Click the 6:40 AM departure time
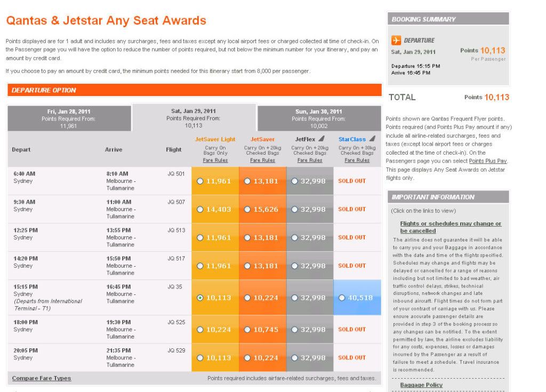Screen dimensions: 546x392 point(25,173)
